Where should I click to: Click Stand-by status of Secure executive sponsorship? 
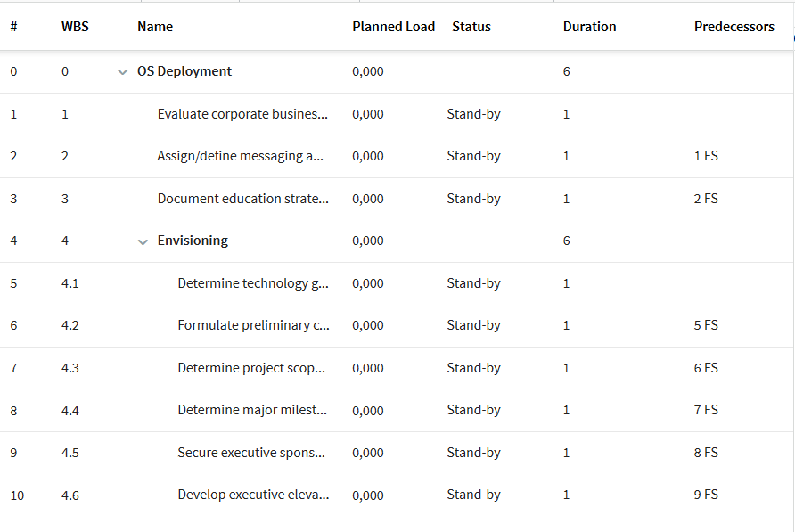473,453
